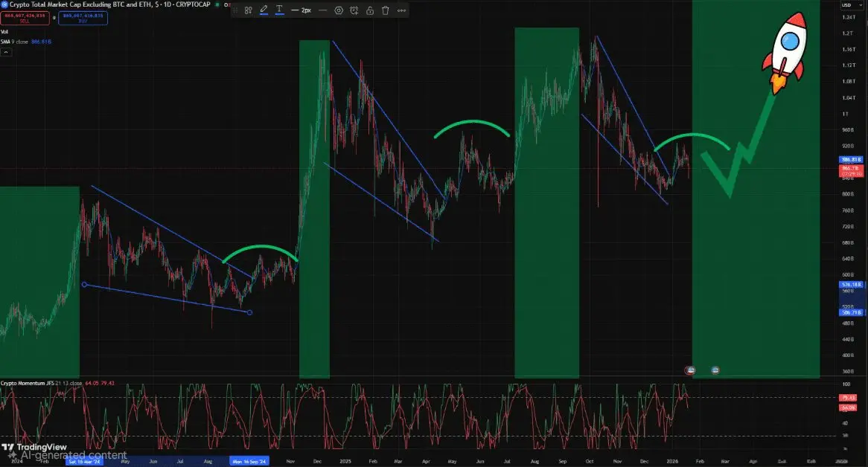Click the Sat 16 Mar '24 date label
This screenshot has height=467, width=868.
84,462
